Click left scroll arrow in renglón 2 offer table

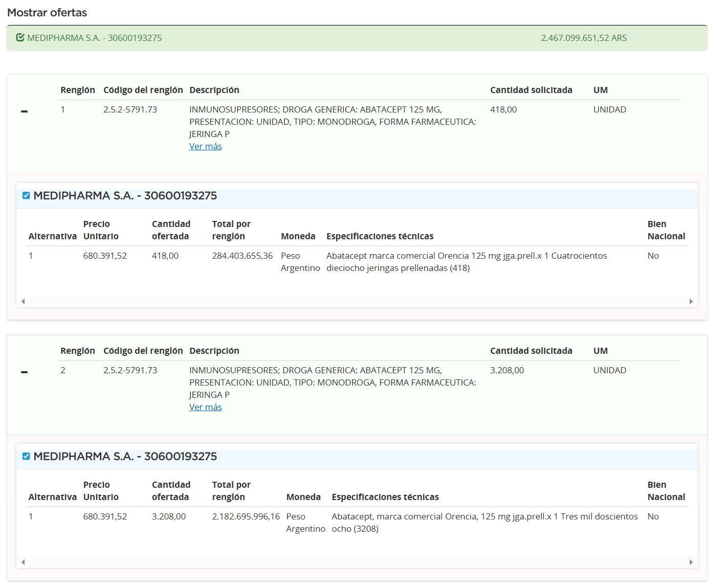click(x=23, y=562)
